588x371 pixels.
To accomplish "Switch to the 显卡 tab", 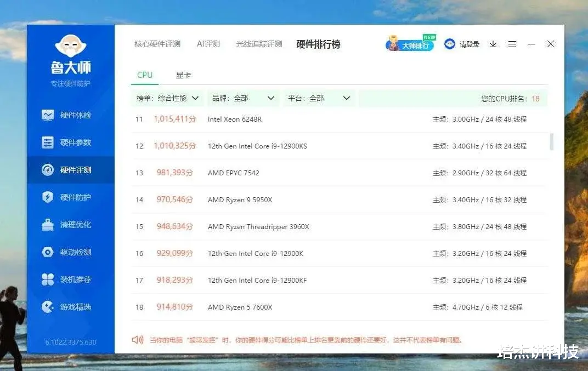I will pyautogui.click(x=183, y=75).
